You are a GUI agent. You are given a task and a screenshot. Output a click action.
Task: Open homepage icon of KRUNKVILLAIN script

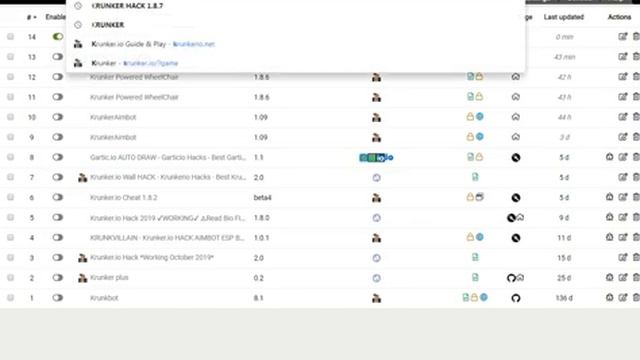click(x=516, y=238)
